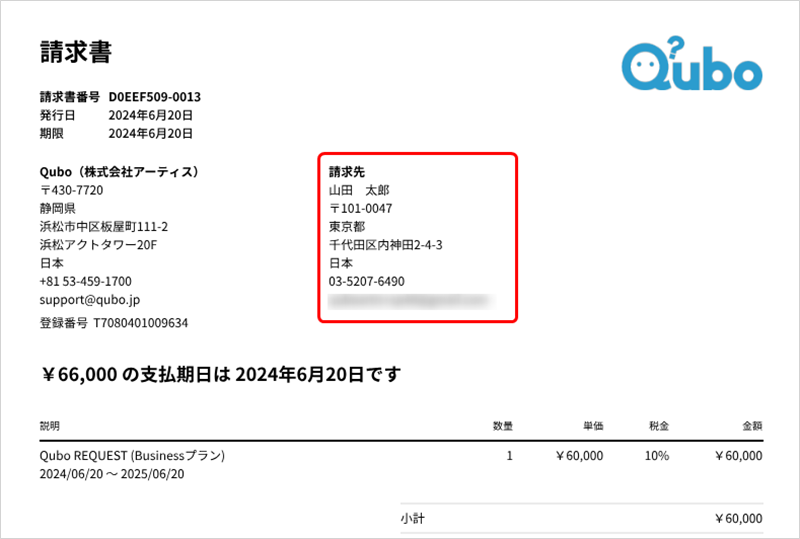Click the ￥66,000 payment due headline
Image resolution: width=800 pixels, height=539 pixels.
tap(220, 375)
